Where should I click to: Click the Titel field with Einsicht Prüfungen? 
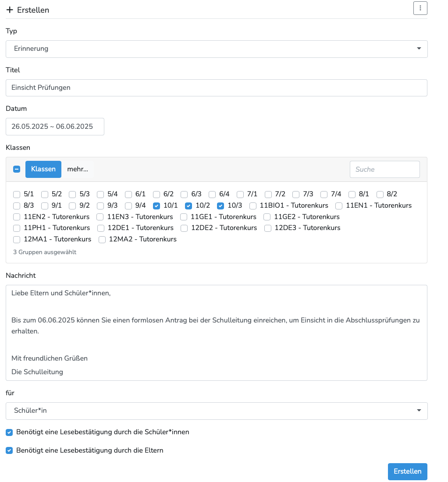click(217, 88)
